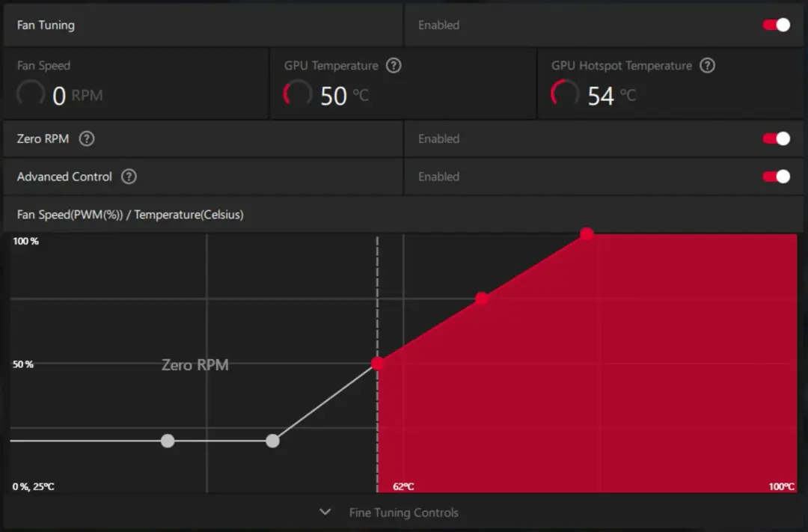
Task: Click the 62°C axis label
Action: [x=403, y=486]
